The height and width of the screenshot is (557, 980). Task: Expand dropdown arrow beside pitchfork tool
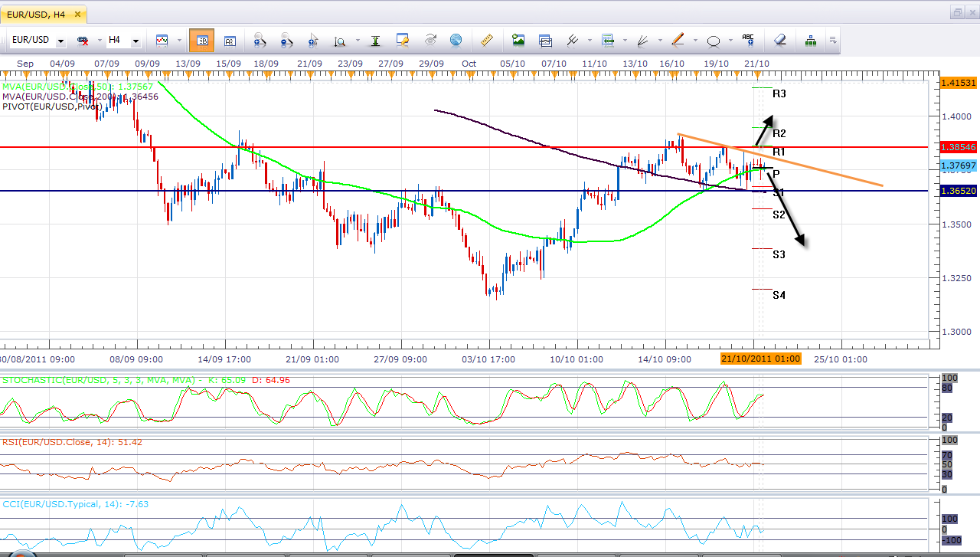[589, 41]
